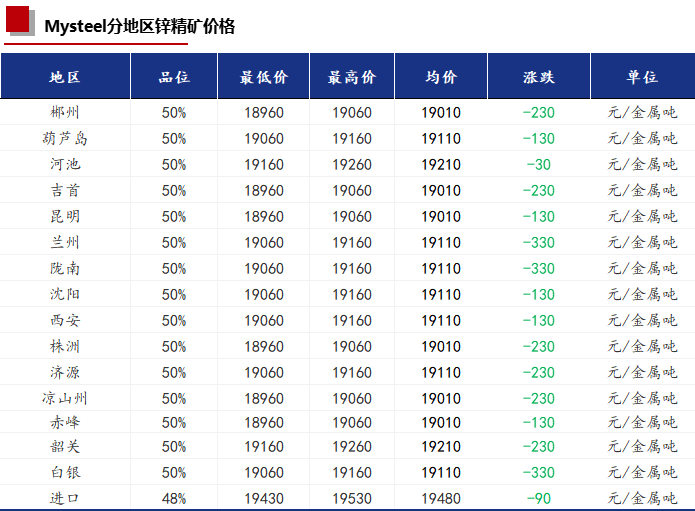Click the 品位 column header
695x511 pixels.
(174, 77)
